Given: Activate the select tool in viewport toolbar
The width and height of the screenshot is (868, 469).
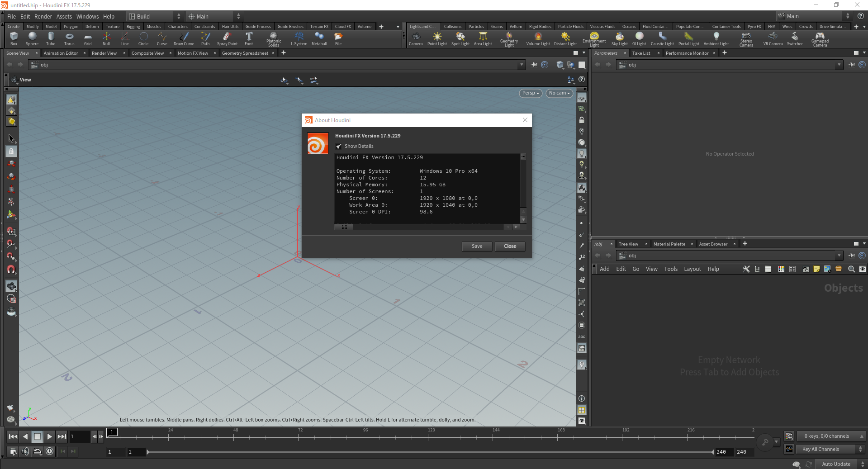Looking at the screenshot, I should tap(11, 138).
